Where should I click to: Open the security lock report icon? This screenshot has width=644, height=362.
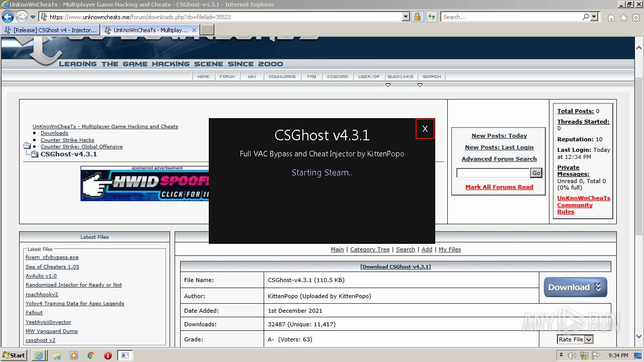[x=417, y=17]
